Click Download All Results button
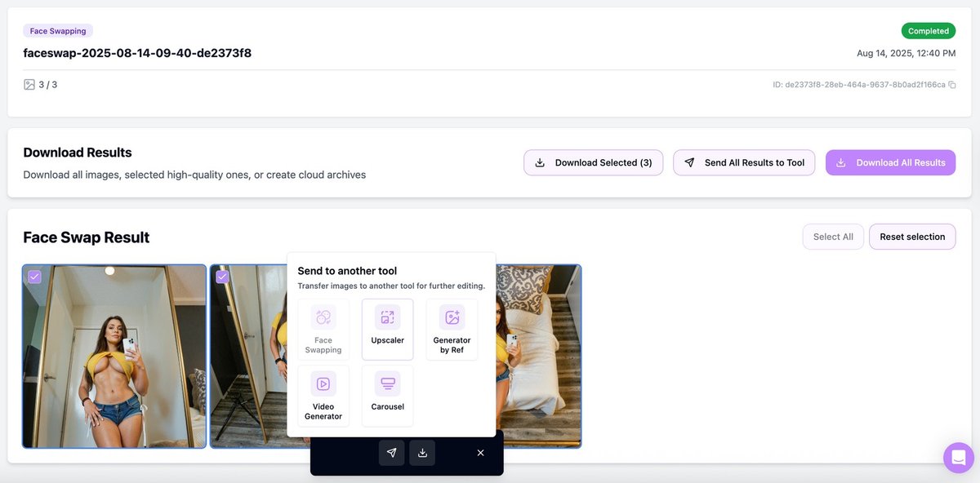This screenshot has height=483, width=980. click(890, 162)
